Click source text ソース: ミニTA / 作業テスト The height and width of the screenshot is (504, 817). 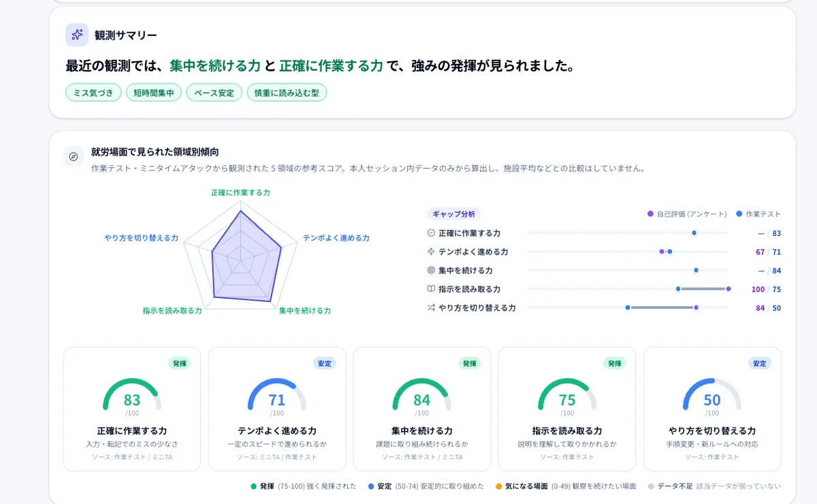point(277,457)
